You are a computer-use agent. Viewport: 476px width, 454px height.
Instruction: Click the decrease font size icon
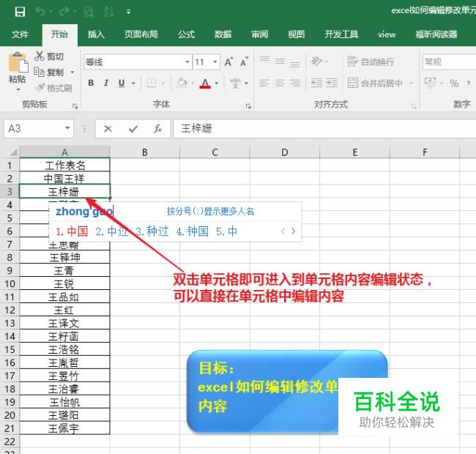(x=245, y=62)
